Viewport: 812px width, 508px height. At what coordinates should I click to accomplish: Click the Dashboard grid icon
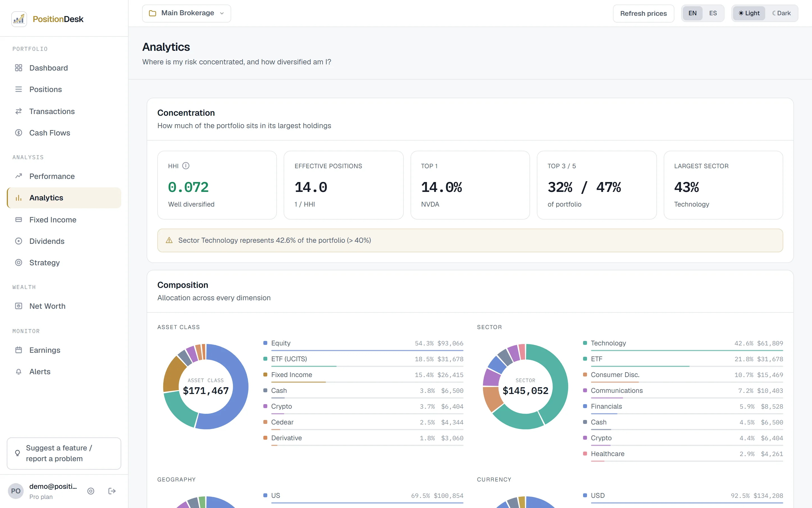point(18,68)
